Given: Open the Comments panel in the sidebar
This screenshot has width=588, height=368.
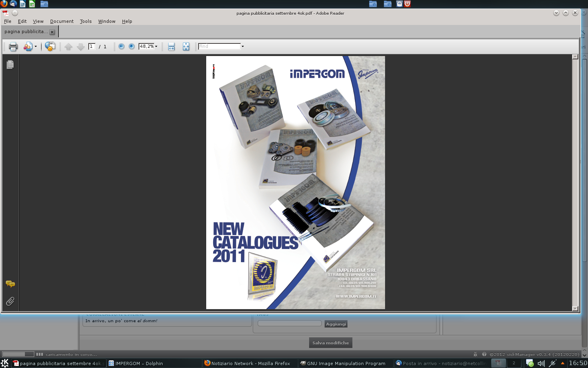Looking at the screenshot, I should point(10,284).
